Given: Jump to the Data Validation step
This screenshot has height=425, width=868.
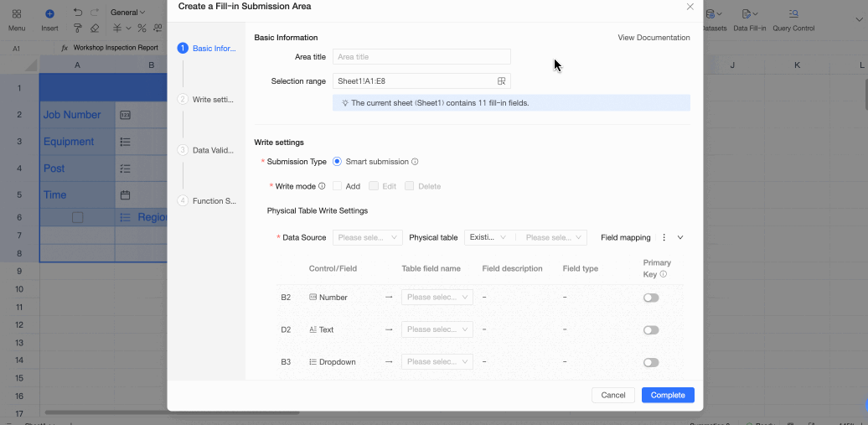Looking at the screenshot, I should coord(213,150).
